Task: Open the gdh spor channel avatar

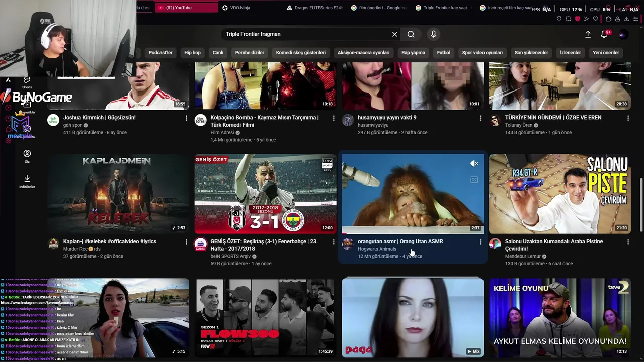Action: (53, 120)
